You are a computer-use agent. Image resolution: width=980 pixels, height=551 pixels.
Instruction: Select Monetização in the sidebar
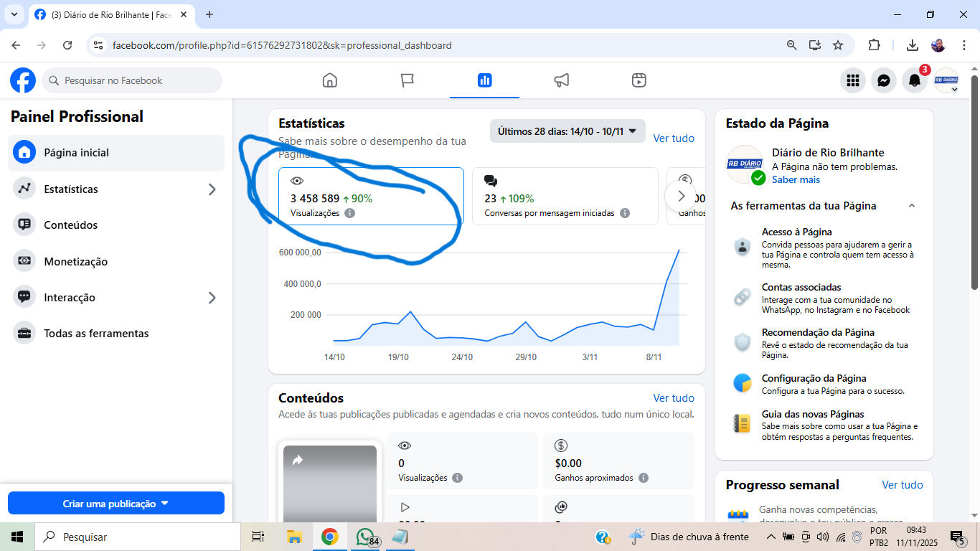click(75, 261)
